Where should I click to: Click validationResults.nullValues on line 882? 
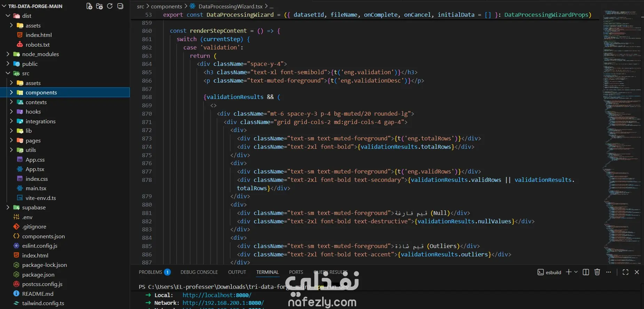tap(464, 221)
